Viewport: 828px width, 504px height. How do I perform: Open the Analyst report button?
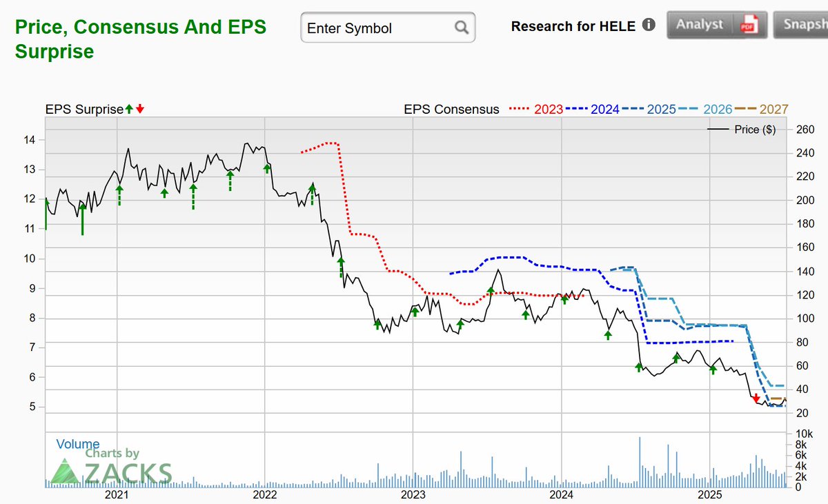[716, 25]
